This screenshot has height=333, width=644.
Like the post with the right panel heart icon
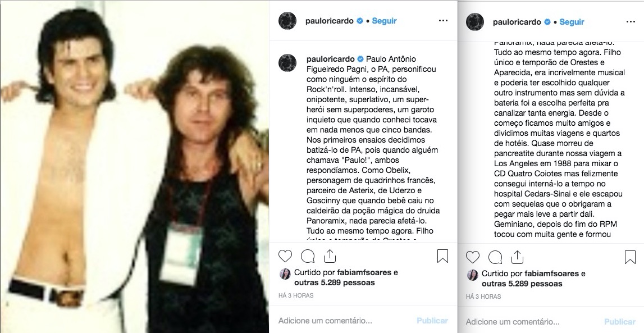coord(473,257)
